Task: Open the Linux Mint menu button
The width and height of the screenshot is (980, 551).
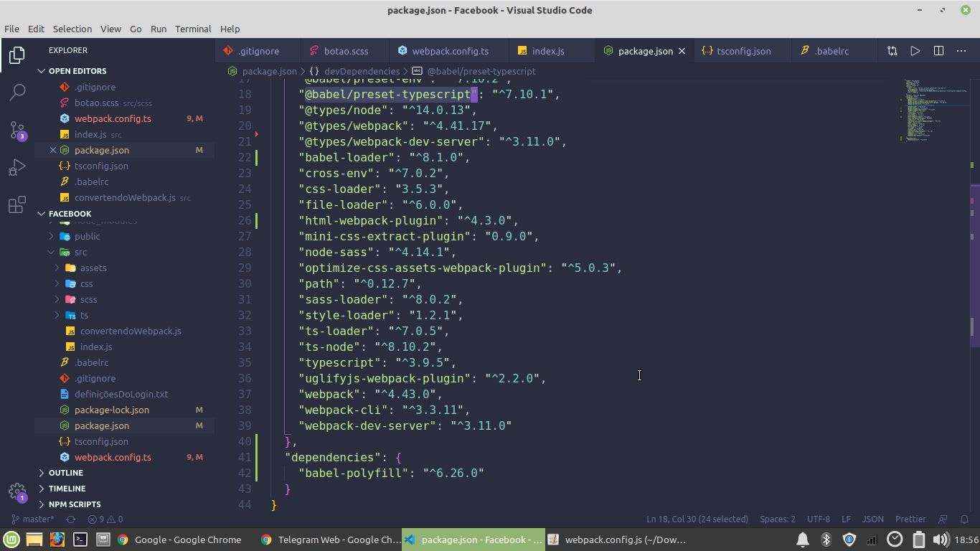Action: (11, 540)
